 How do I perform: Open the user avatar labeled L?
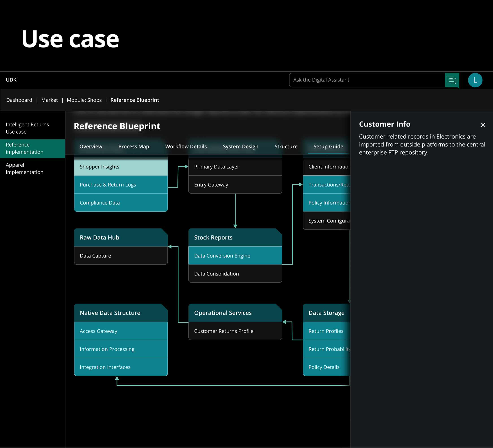click(x=475, y=80)
